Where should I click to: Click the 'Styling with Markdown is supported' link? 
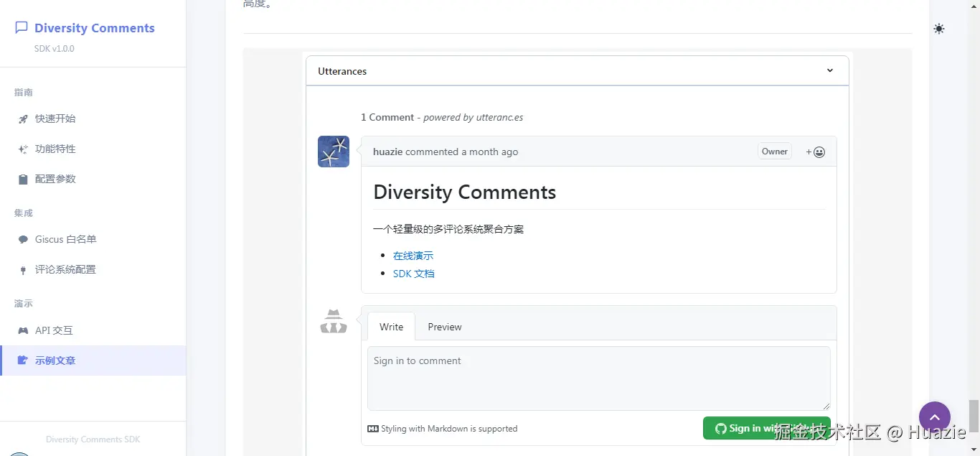click(x=449, y=429)
